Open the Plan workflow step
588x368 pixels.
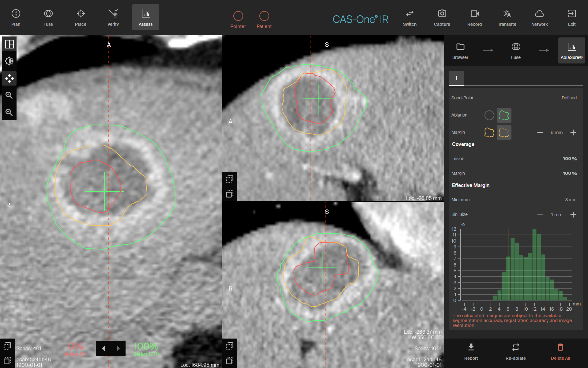[16, 17]
